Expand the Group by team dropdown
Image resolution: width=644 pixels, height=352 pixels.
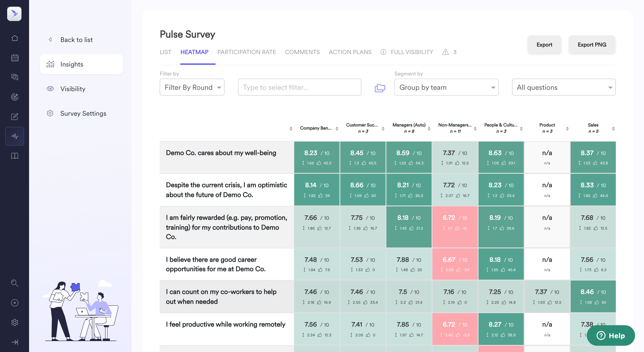click(446, 87)
